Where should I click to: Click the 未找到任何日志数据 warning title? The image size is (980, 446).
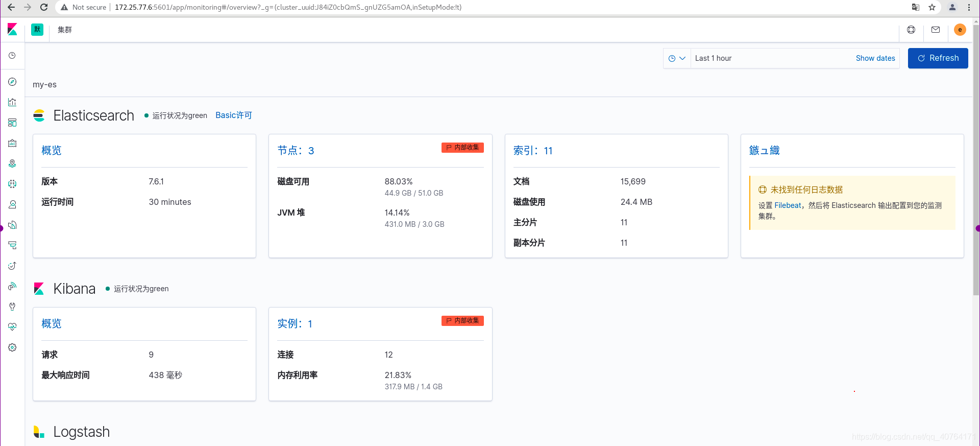(x=806, y=190)
